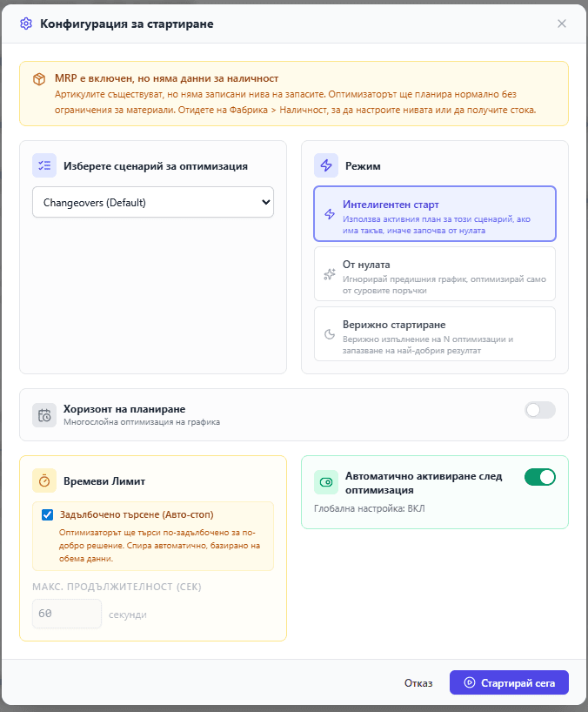The width and height of the screenshot is (588, 712).
Task: Disable automatic activation after optimization toggle
Action: (540, 478)
